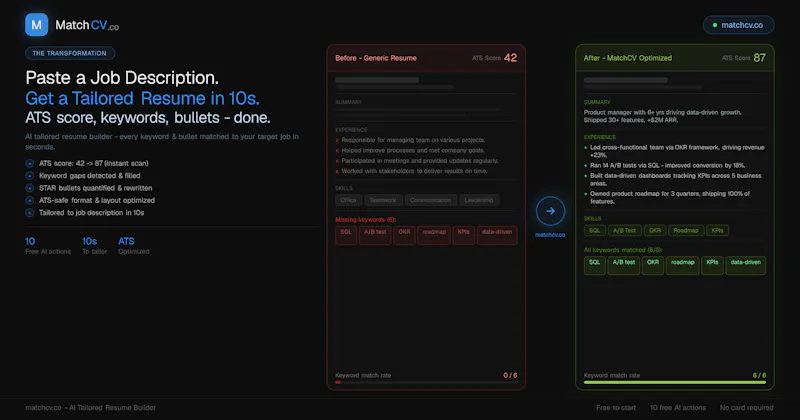Click the red X beside Participated in meetings
This screenshot has height=420, width=800.
pos(337,161)
